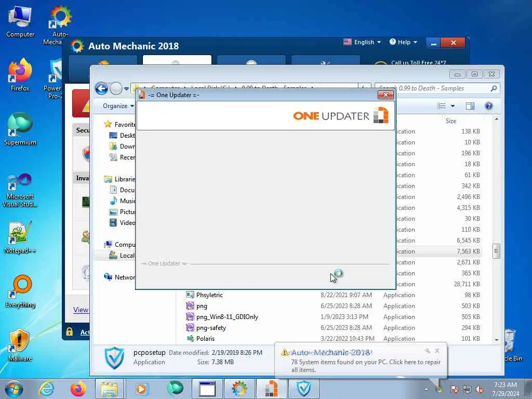The width and height of the screenshot is (532, 399).
Task: Open the Organize menu in Explorer
Action: coord(118,106)
